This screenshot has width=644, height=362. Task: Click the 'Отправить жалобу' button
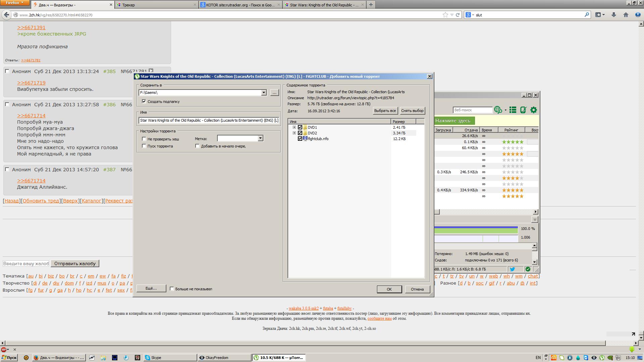click(75, 263)
